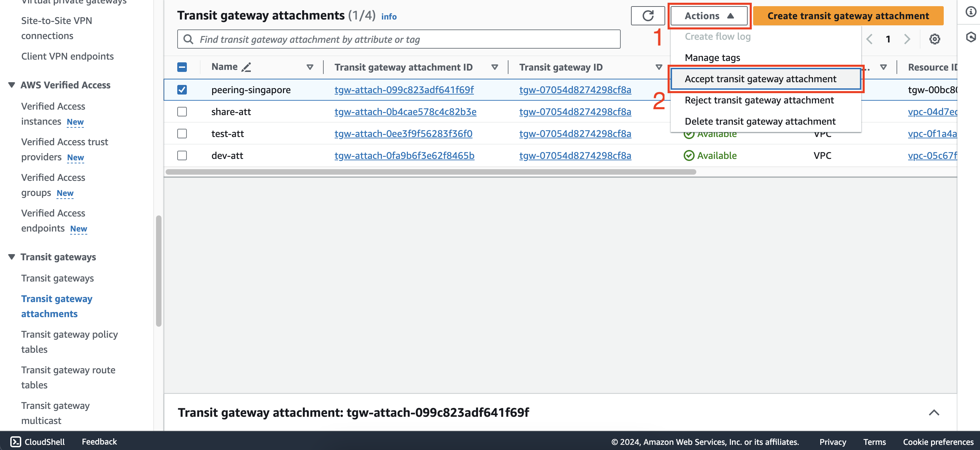Toggle checkbox for dev-att attachment
This screenshot has height=450, width=980.
(182, 155)
